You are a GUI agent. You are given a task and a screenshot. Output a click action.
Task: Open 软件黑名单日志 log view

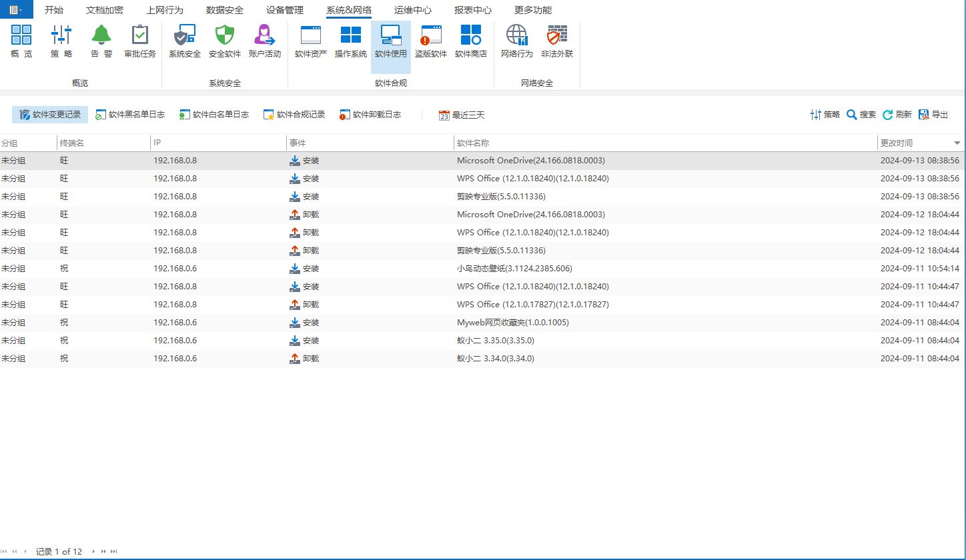click(130, 115)
